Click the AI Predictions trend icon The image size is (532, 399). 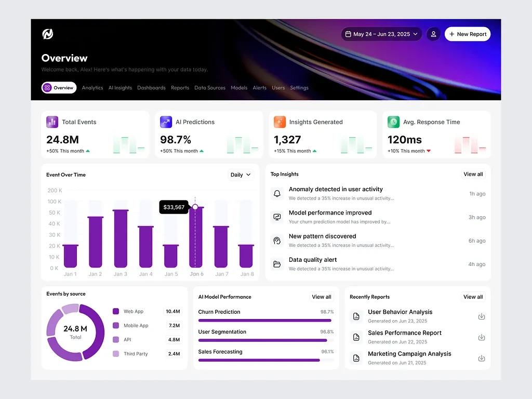pos(166,122)
